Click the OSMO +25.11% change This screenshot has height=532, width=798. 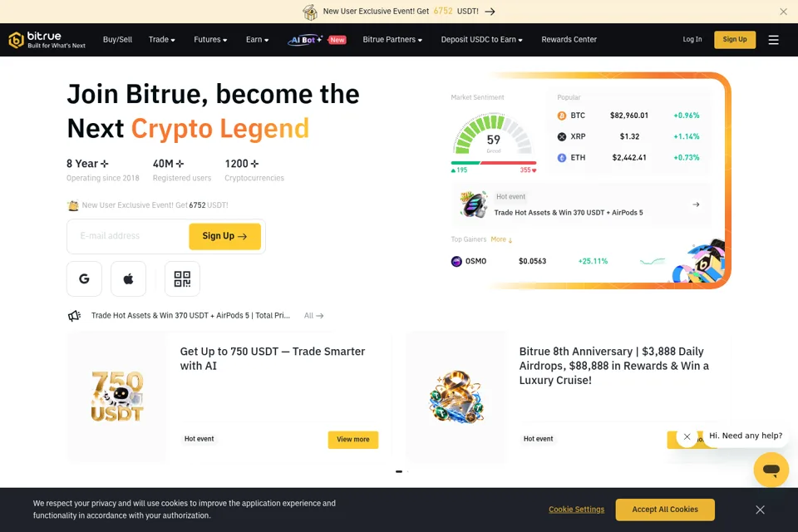pos(593,261)
